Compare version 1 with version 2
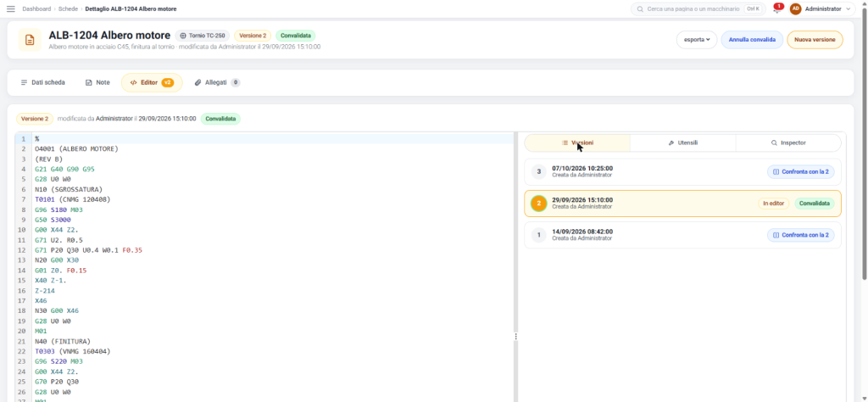868x402 pixels. (800, 235)
